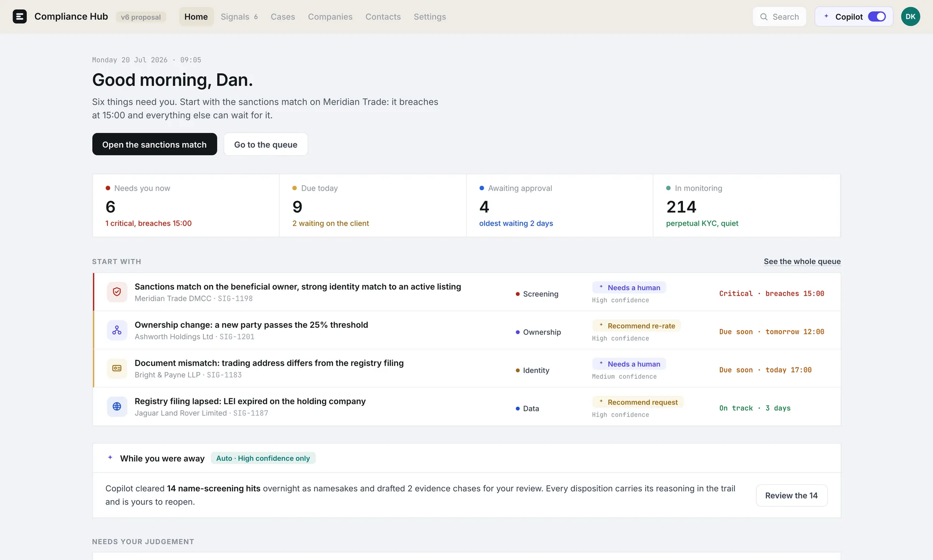Go to the Home tab
The image size is (933, 560).
click(196, 17)
